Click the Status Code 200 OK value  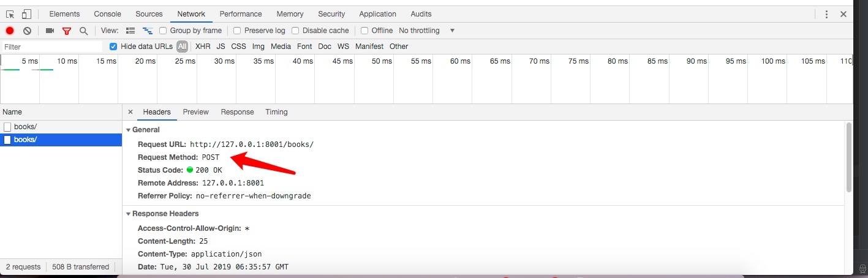pos(209,170)
